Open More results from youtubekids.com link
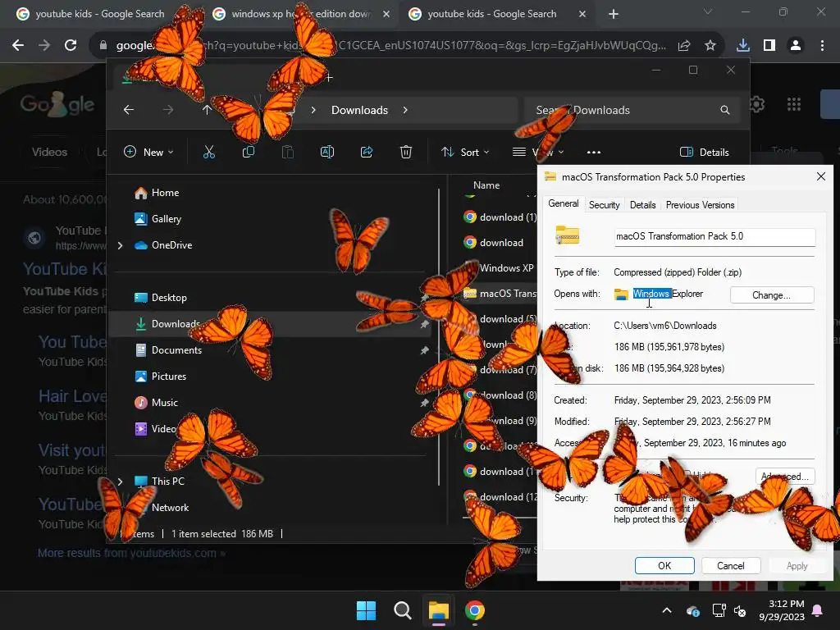Viewport: 840px width, 630px height. [x=131, y=553]
